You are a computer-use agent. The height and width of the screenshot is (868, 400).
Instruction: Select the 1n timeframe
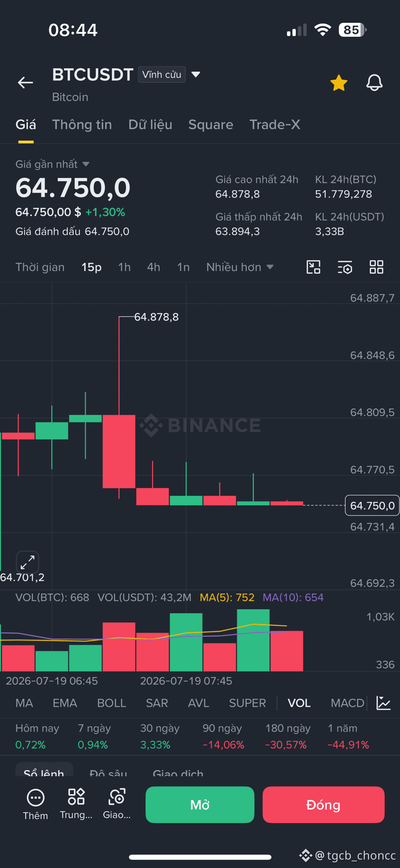click(x=183, y=267)
